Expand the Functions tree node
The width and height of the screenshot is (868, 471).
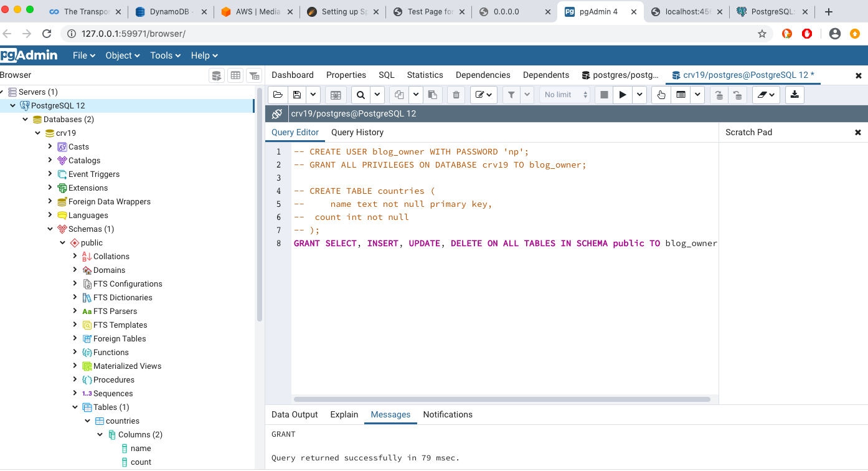coord(75,352)
